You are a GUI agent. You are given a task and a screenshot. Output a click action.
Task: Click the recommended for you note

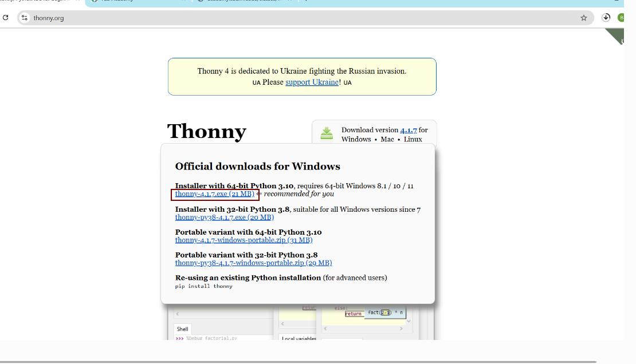click(x=299, y=194)
